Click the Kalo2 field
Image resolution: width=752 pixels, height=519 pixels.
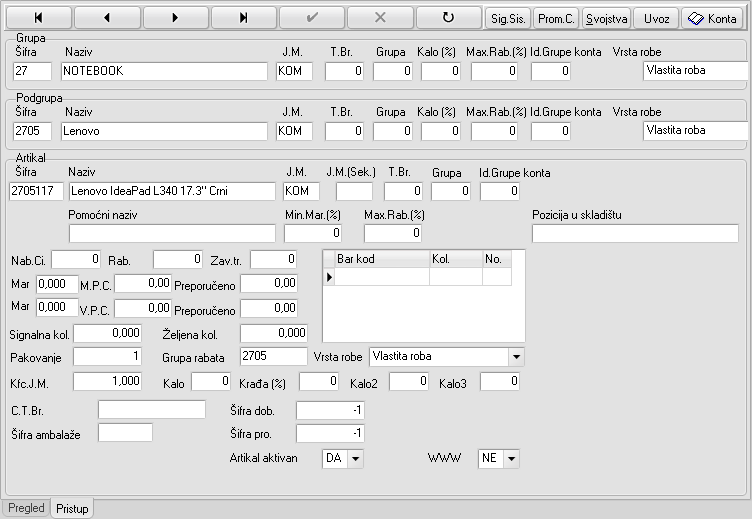(409, 382)
